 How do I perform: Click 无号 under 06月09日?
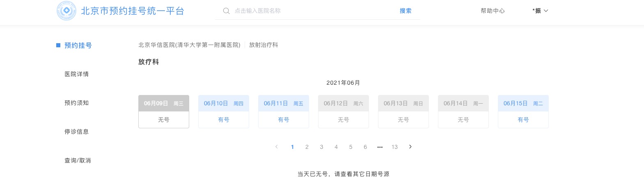[x=164, y=120]
